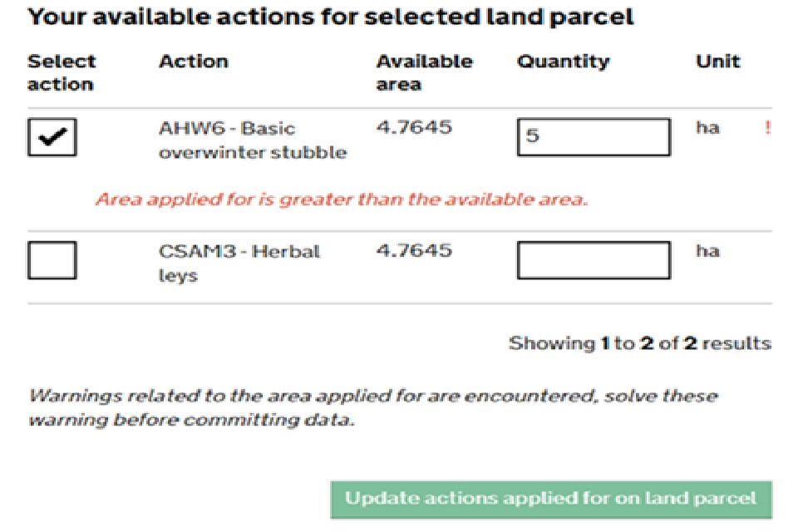Focus the empty CSAM3 Quantity input box
The image size is (798, 532).
click(594, 260)
